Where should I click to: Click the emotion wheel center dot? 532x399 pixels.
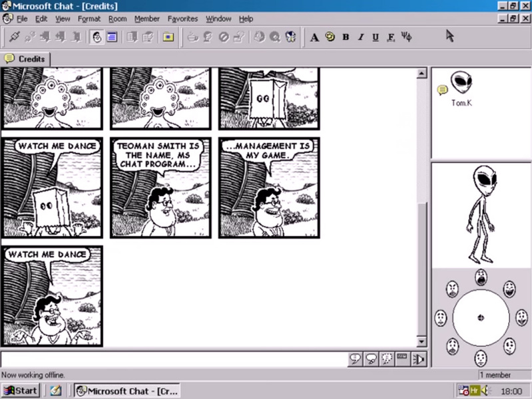coord(481,318)
